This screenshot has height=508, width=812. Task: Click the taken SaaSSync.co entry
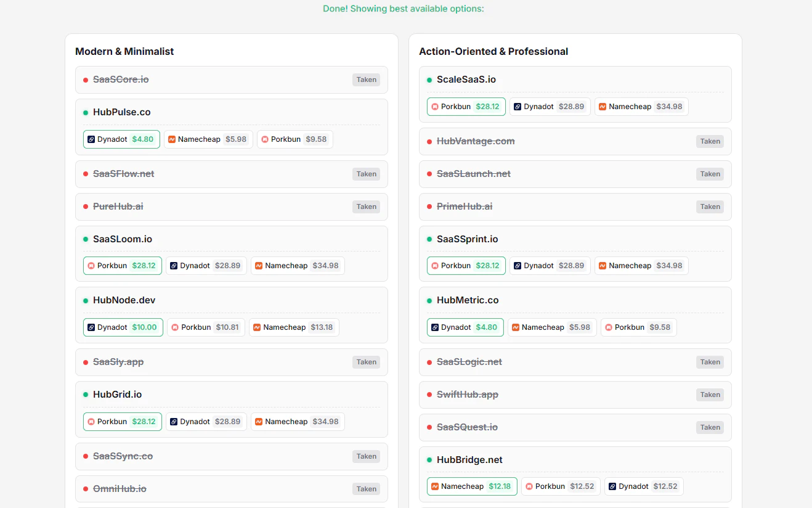point(232,456)
